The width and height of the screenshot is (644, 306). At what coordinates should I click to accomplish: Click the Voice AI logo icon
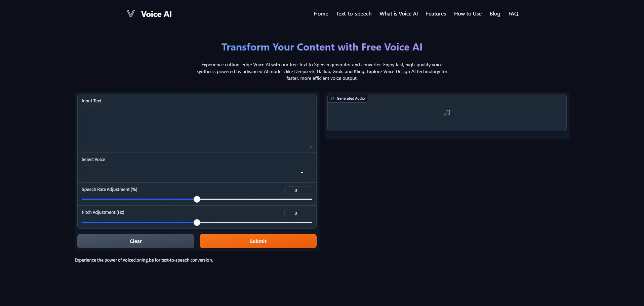(130, 13)
